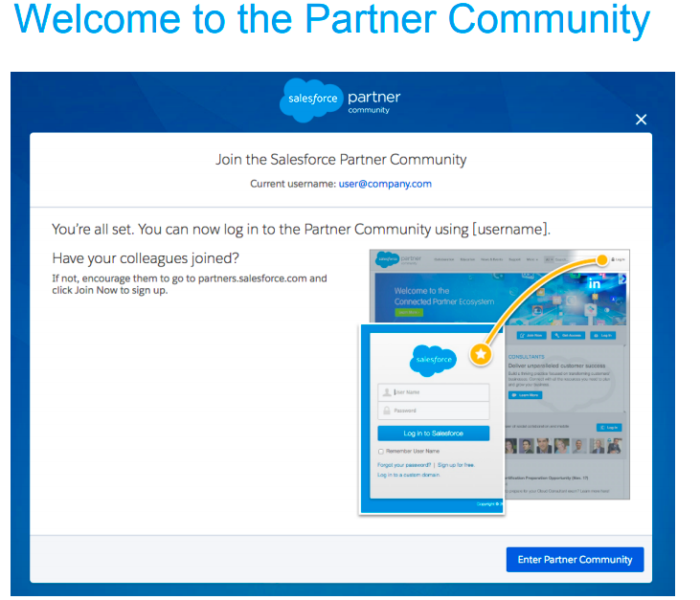700x600 pixels.
Task: Enable the Remember User Name checkbox
Action: (381, 451)
